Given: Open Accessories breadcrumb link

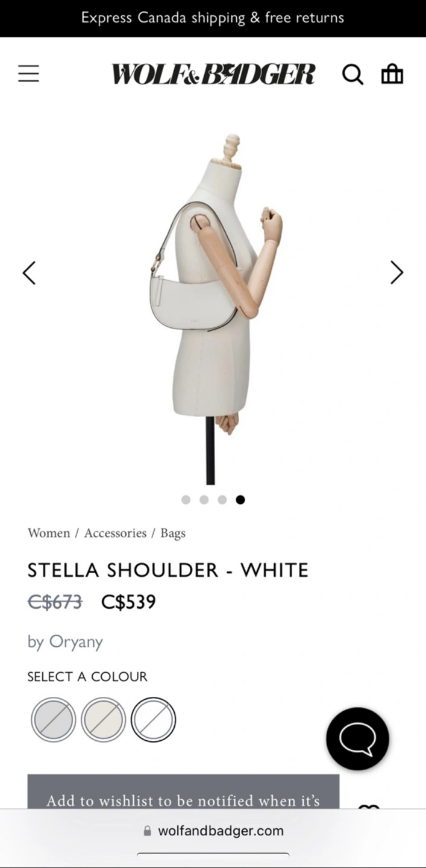Looking at the screenshot, I should pyautogui.click(x=115, y=533).
